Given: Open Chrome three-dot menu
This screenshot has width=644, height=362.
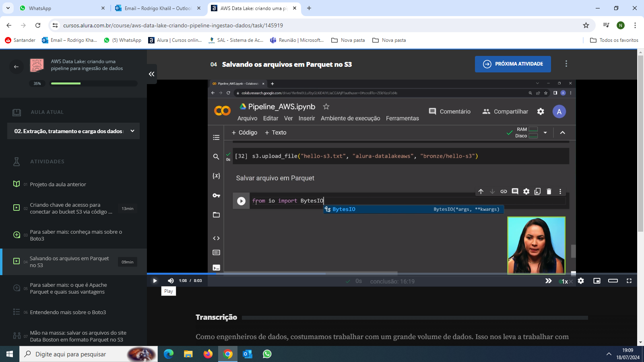Looking at the screenshot, I should click(x=635, y=25).
